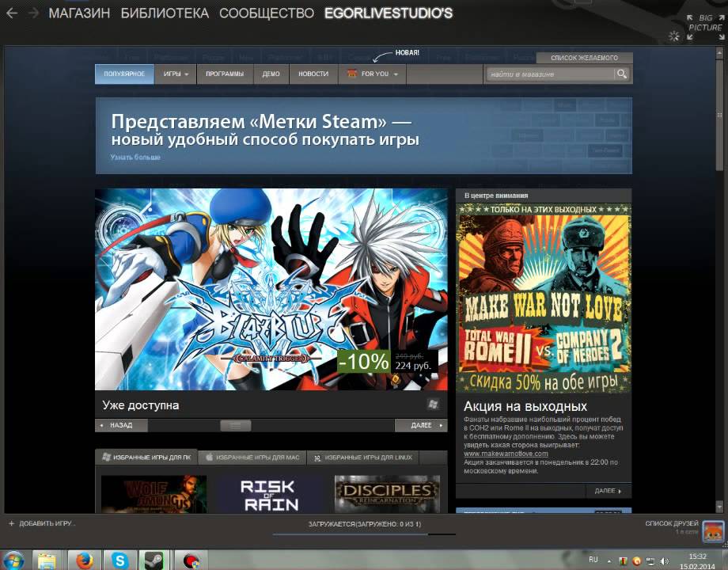Screen dimensions: 728x570
Task: Open Firefox from the taskbar
Action: coord(84,560)
